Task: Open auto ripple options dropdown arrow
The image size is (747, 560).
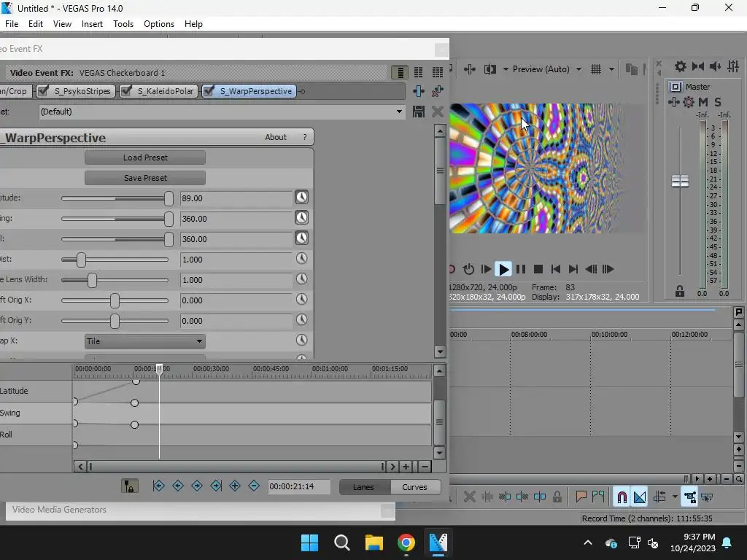Action: pyautogui.click(x=675, y=497)
